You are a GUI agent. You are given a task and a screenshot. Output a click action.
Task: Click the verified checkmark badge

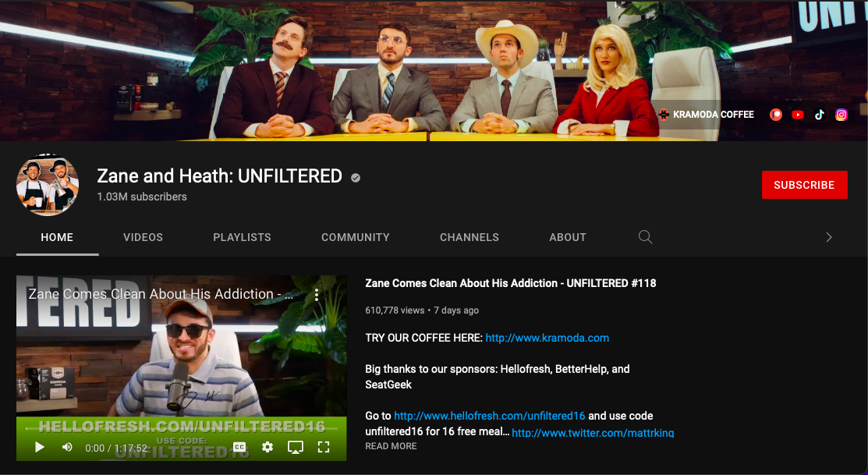click(356, 177)
